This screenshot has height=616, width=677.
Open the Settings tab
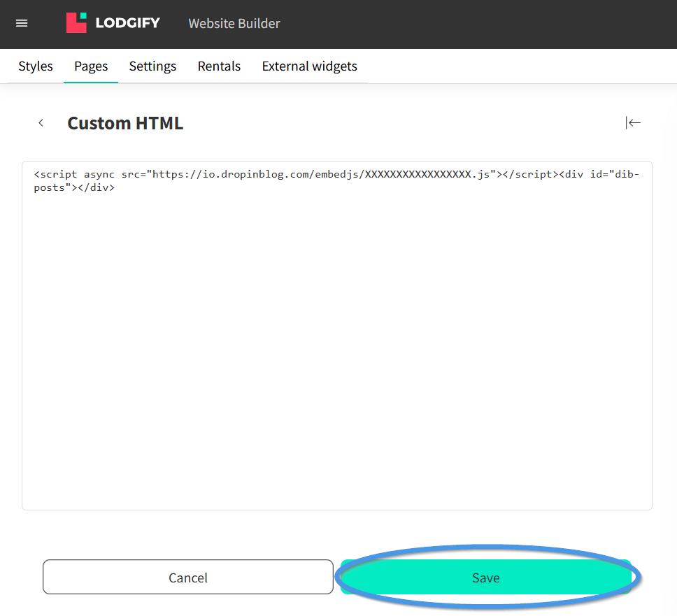153,66
